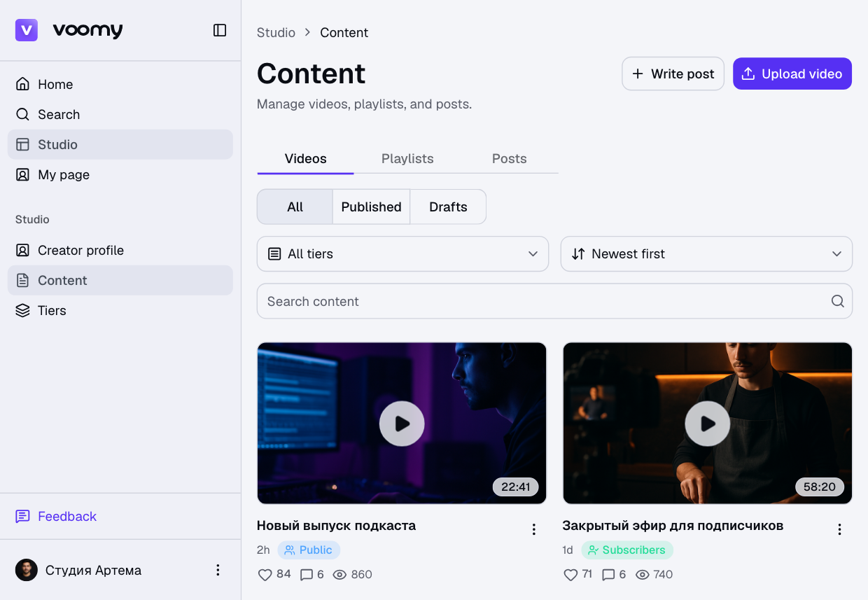This screenshot has width=868, height=600.
Task: Collapse sidebar with the panel toggle icon
Action: click(x=220, y=30)
